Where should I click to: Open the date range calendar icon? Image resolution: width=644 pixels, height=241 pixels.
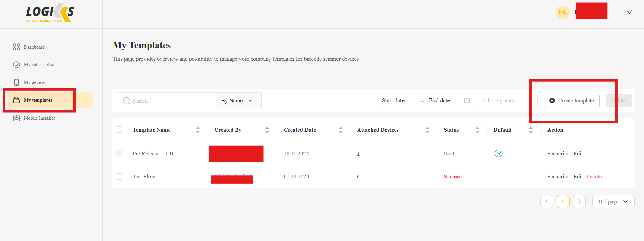pos(467,101)
